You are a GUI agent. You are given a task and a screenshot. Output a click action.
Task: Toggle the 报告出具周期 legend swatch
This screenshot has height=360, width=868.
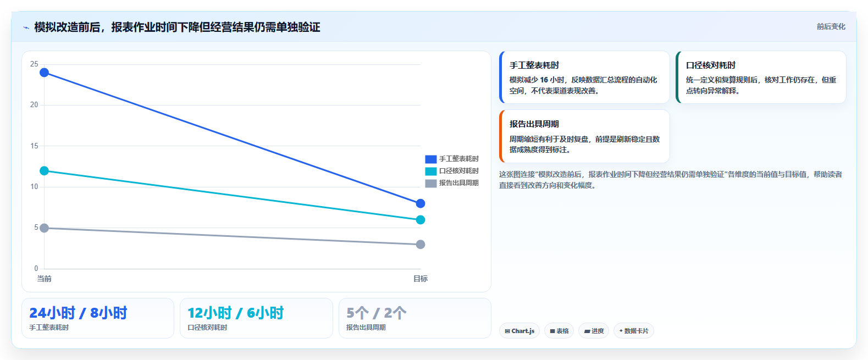[x=430, y=183]
